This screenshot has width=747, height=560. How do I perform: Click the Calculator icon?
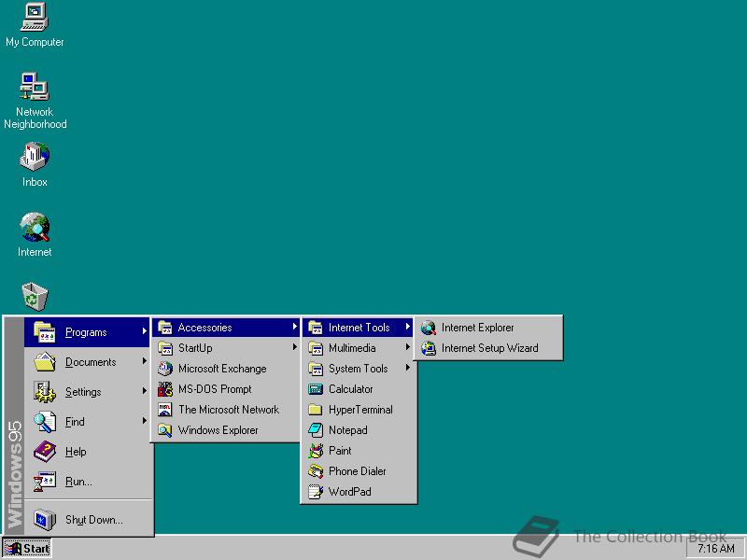point(316,389)
